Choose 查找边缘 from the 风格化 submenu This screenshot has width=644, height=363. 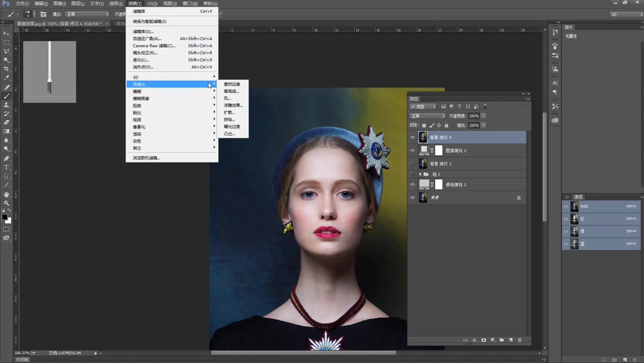tap(232, 84)
